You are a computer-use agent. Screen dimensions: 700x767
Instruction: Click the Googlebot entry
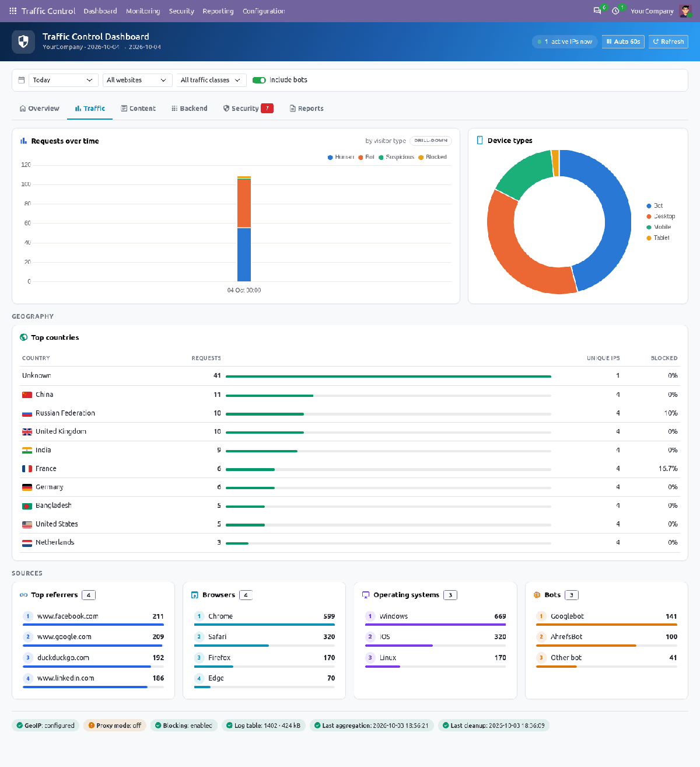coord(607,619)
